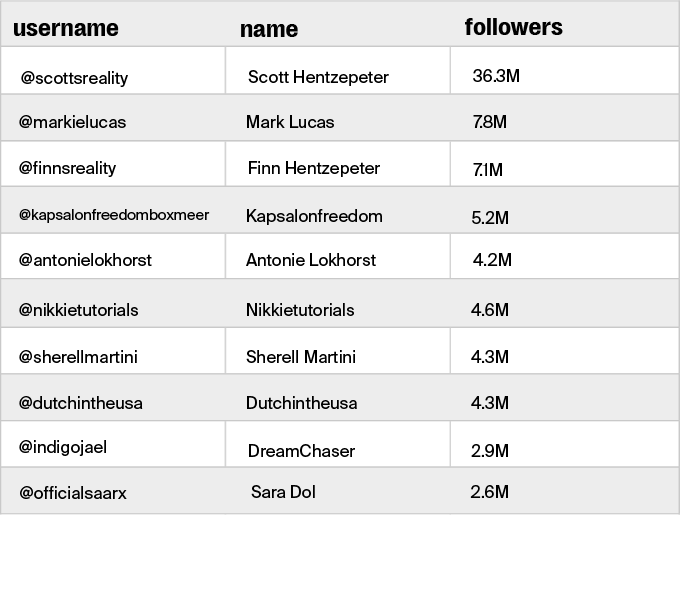The width and height of the screenshot is (680, 590).
Task: Click the Mark Lucas name cell
Action: coord(290,122)
